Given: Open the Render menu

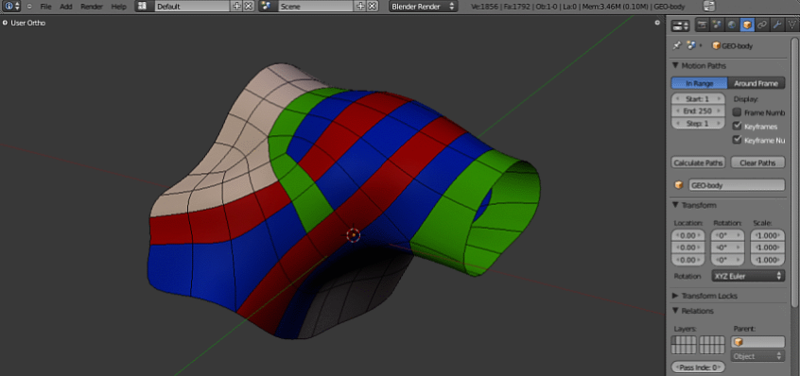Looking at the screenshot, I should click(91, 7).
